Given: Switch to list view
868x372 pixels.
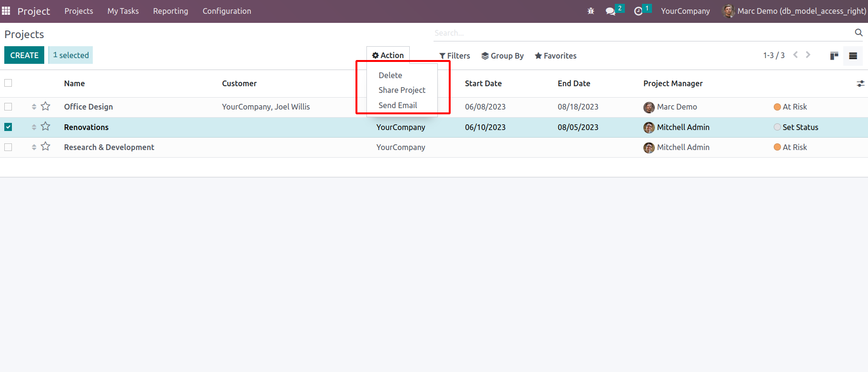Looking at the screenshot, I should 853,56.
